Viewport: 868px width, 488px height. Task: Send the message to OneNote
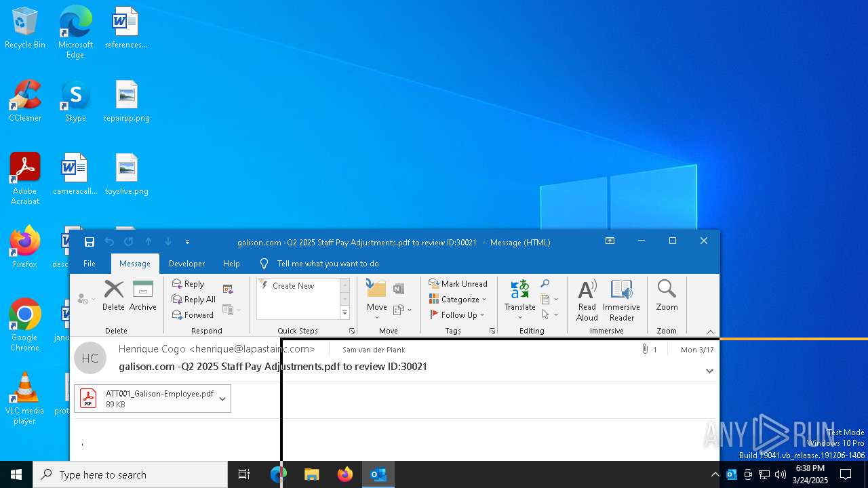point(399,289)
